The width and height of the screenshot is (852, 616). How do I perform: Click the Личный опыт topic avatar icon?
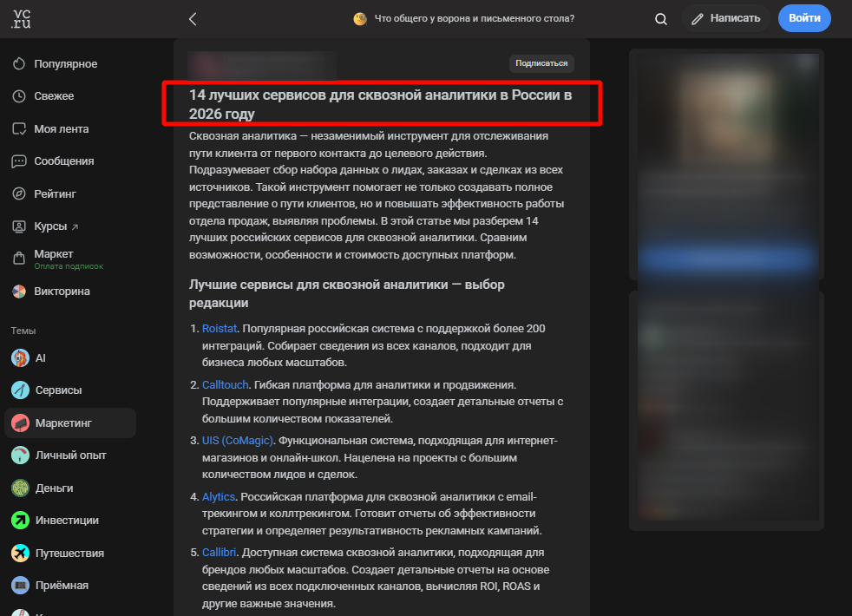20,455
